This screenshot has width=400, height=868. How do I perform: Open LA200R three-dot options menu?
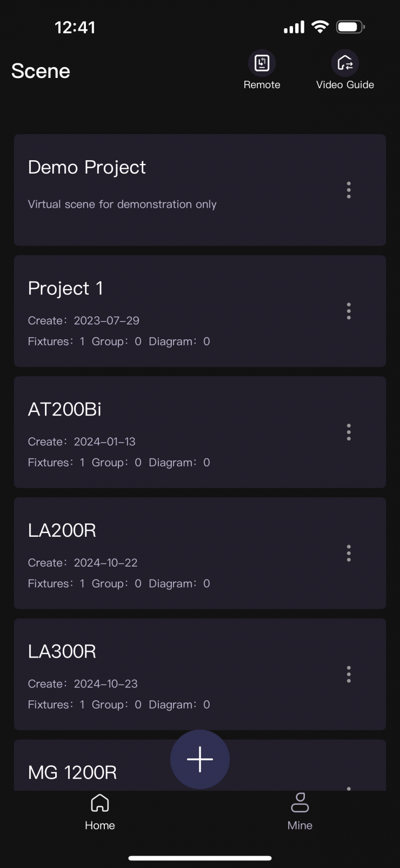349,553
